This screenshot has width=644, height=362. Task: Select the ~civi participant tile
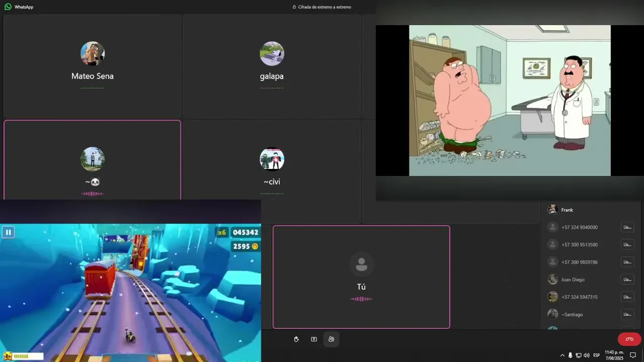pyautogui.click(x=272, y=171)
